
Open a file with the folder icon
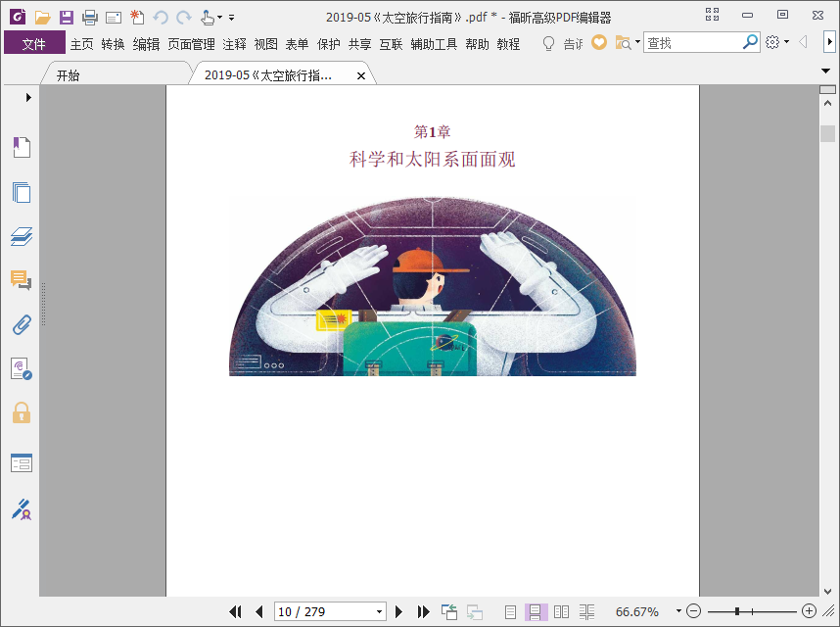point(42,18)
